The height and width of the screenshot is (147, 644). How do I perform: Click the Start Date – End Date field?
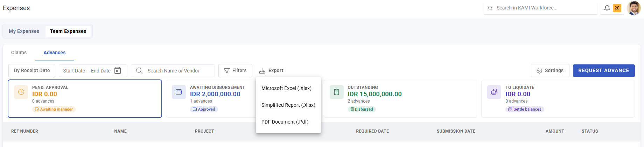click(x=93, y=71)
